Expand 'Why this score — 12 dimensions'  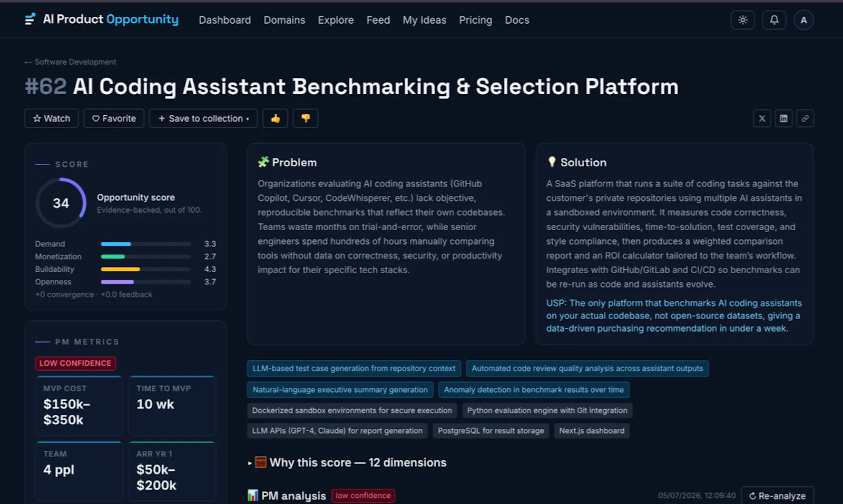347,462
